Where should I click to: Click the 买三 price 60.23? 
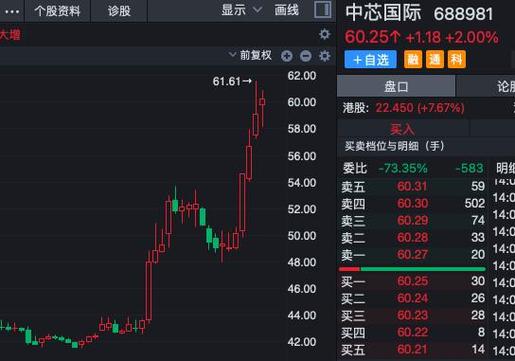[x=412, y=315]
